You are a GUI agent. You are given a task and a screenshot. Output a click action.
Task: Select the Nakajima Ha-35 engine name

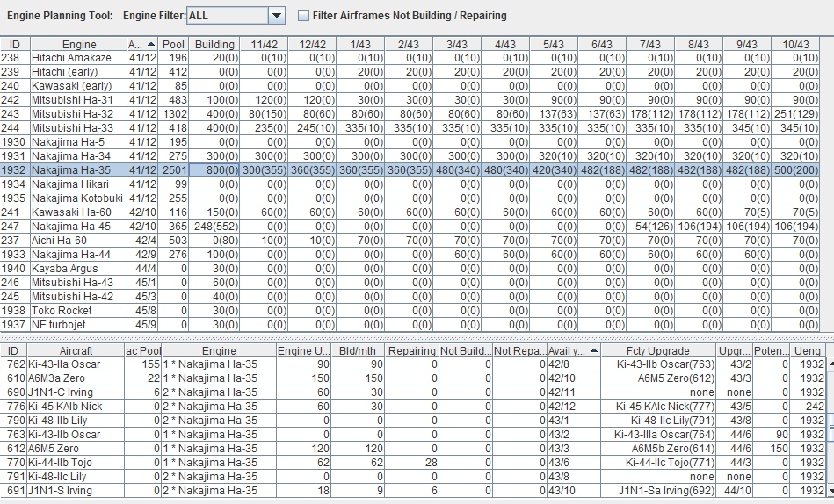pyautogui.click(x=70, y=170)
